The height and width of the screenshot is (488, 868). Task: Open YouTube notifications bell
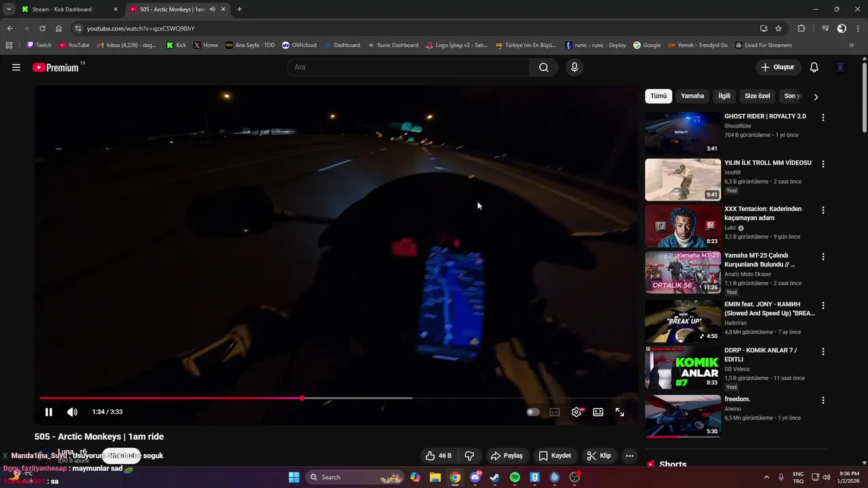tap(814, 67)
